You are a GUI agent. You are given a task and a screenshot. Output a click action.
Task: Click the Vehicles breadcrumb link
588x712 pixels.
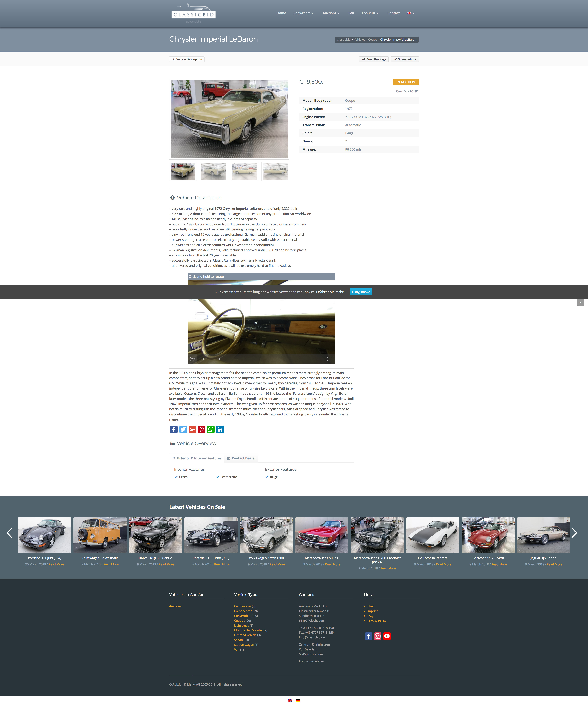[x=359, y=40]
